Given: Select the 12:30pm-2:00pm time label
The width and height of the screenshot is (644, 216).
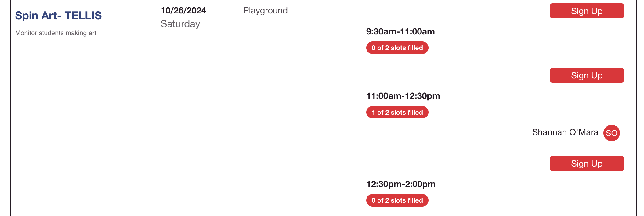Looking at the screenshot, I should (x=401, y=184).
